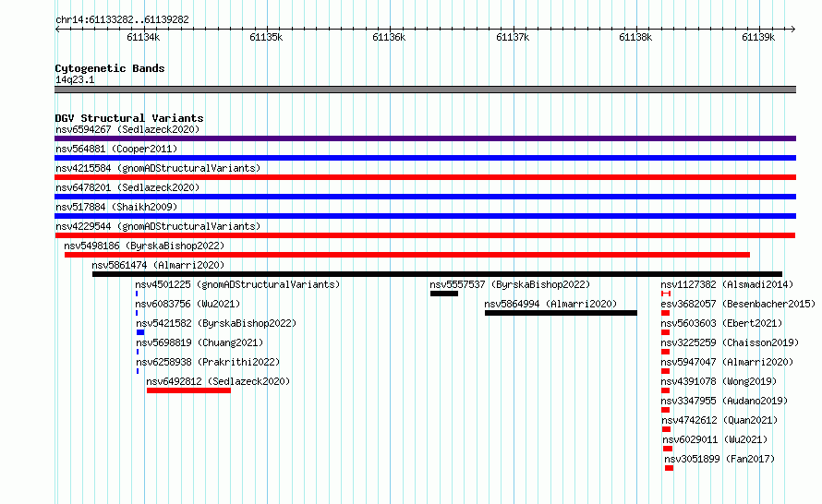Viewport: 822px width, 504px height.
Task: Select the nsv6478201 (Sedlazeck2020) label
Action: click(127, 187)
